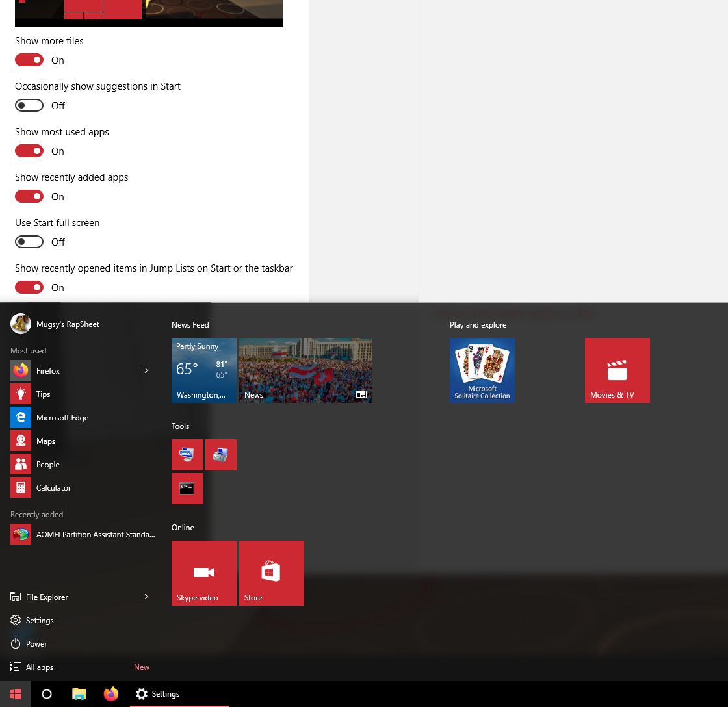Turn on Use Start full screen
Screen dimensions: 728x707
tap(29, 242)
